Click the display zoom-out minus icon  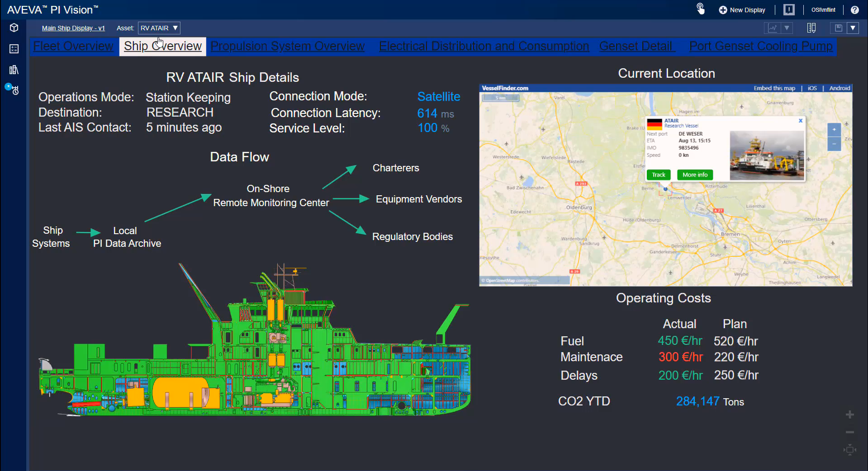pos(850,432)
